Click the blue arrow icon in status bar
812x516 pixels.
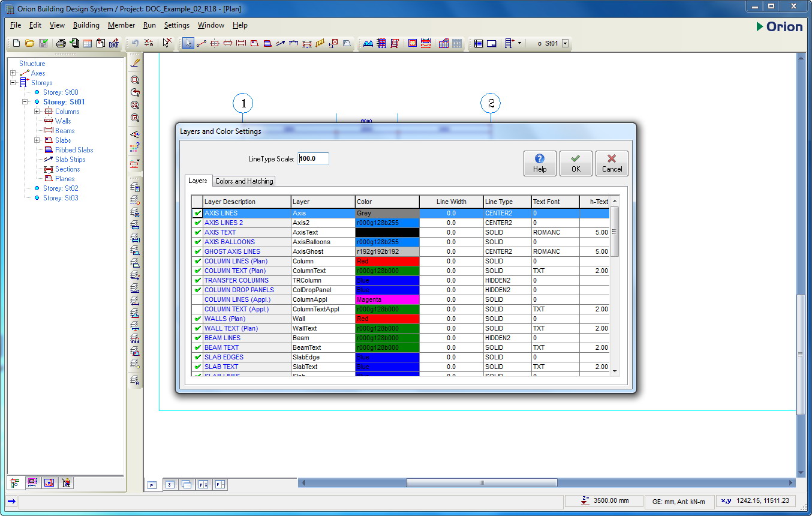[x=11, y=501]
